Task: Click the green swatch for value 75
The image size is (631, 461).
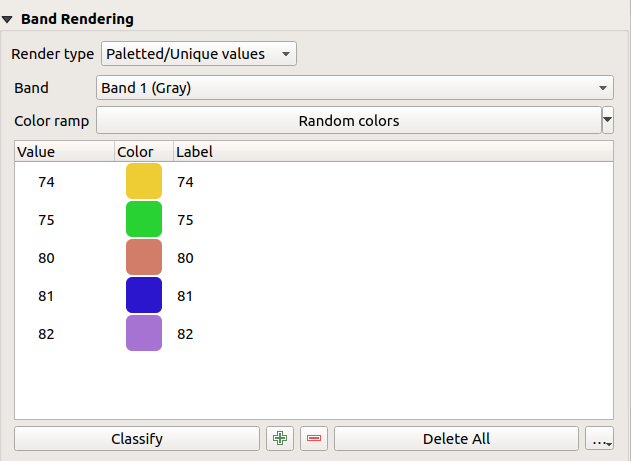Action: click(x=144, y=219)
